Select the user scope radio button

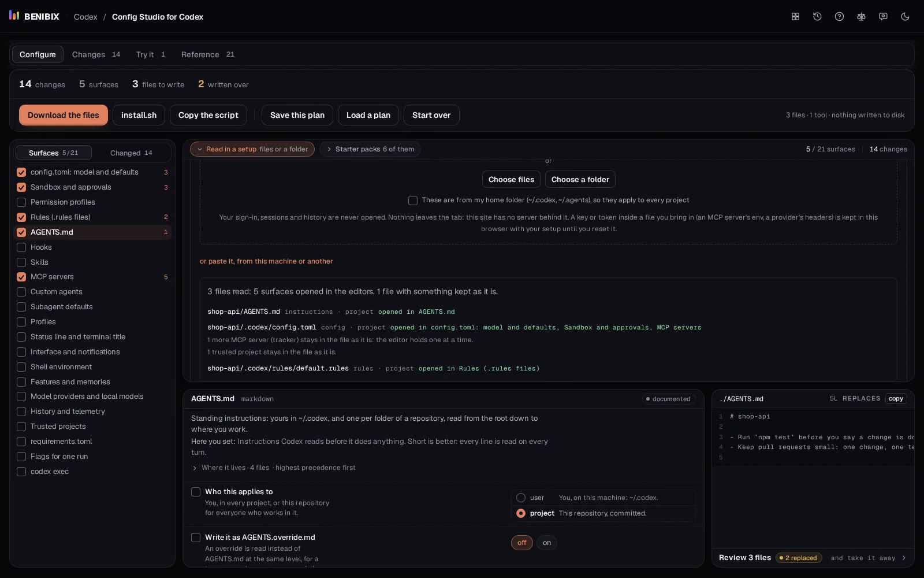coord(521,498)
